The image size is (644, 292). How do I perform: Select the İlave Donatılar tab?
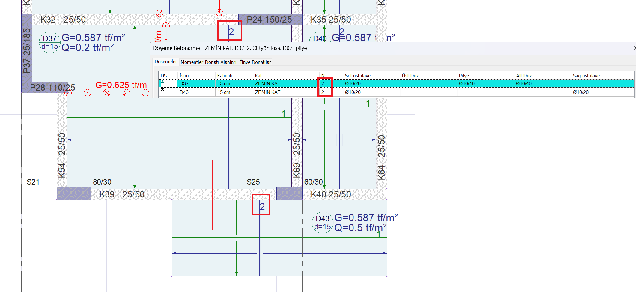[x=255, y=62]
